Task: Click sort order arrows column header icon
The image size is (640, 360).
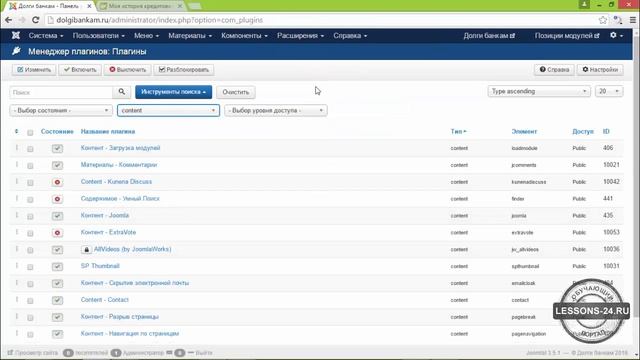Action: (x=16, y=131)
